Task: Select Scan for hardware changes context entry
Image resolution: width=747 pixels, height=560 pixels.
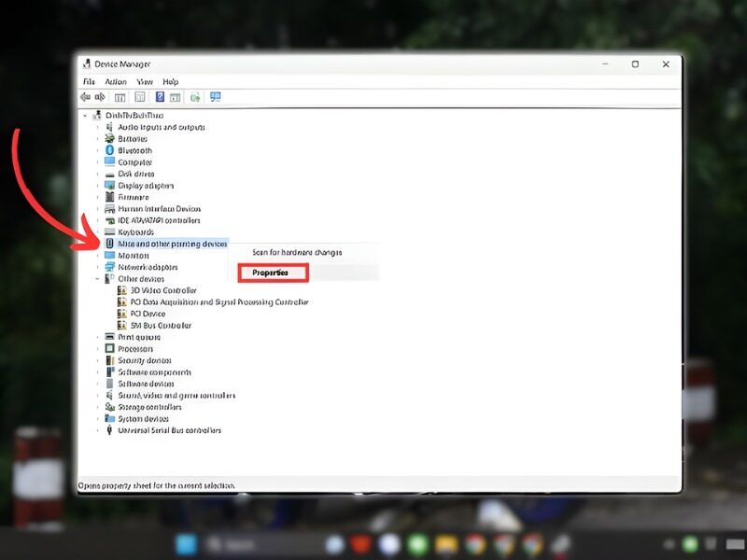Action: pyautogui.click(x=297, y=252)
